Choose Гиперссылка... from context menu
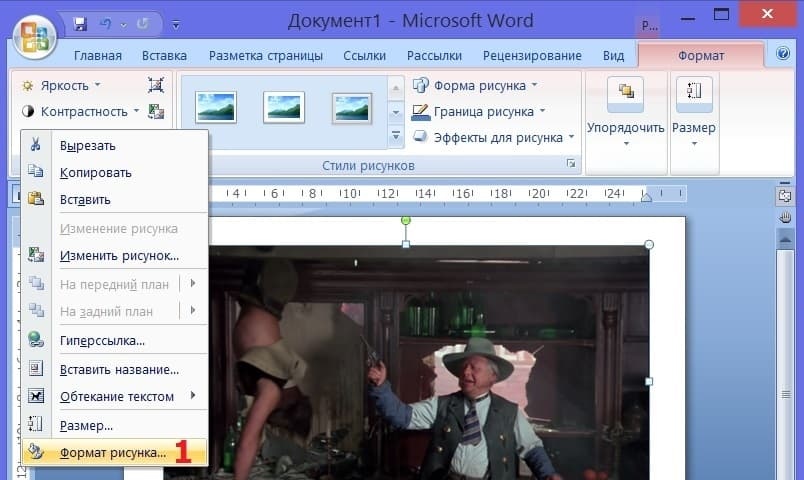This screenshot has height=480, width=804. (x=115, y=341)
